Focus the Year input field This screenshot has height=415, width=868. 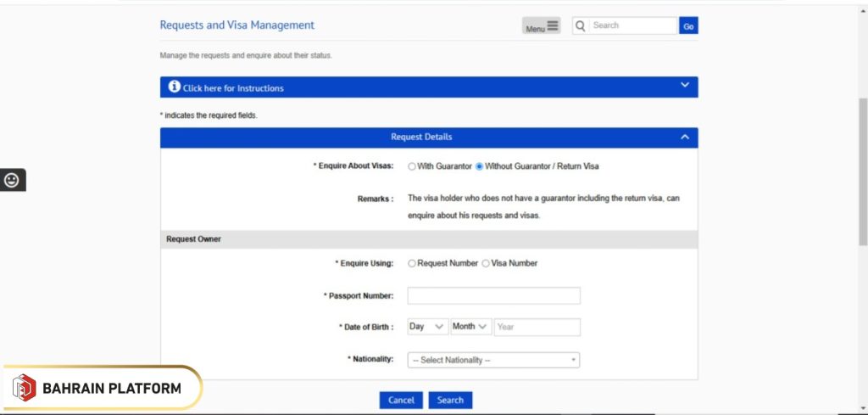click(537, 327)
